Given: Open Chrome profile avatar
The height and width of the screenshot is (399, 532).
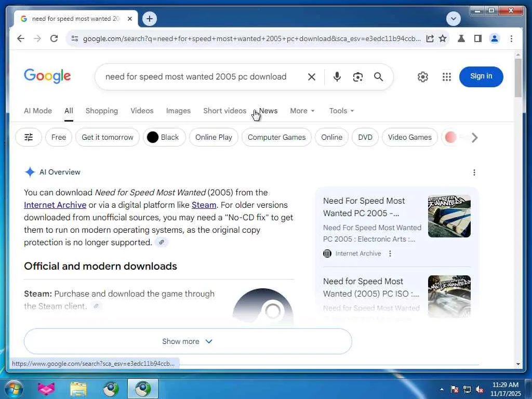Looking at the screenshot, I should pos(495,38).
